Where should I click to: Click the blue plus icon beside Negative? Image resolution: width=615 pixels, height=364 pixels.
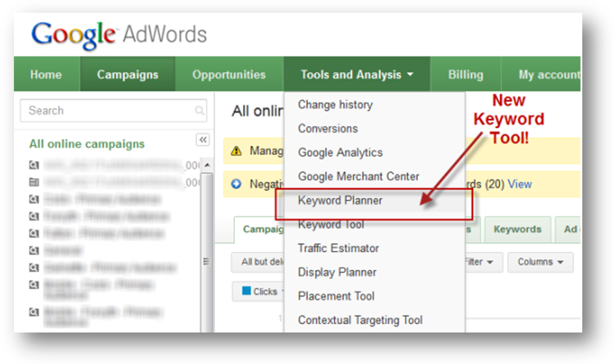(236, 184)
